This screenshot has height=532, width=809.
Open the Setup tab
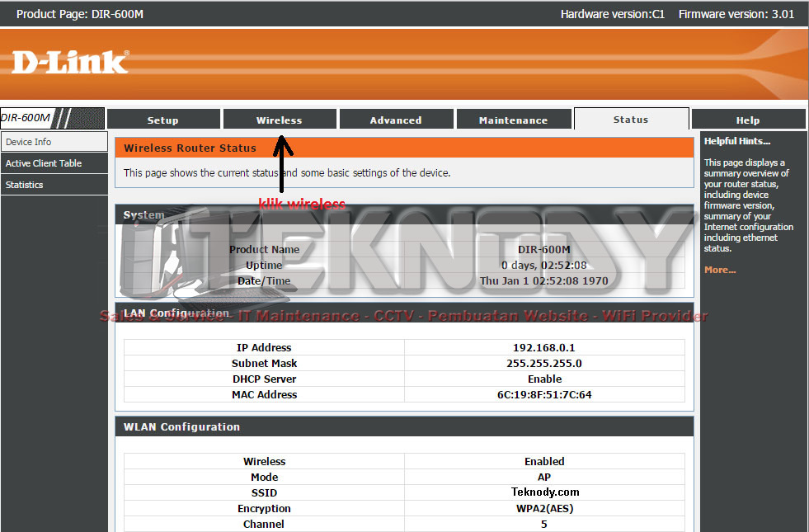163,120
